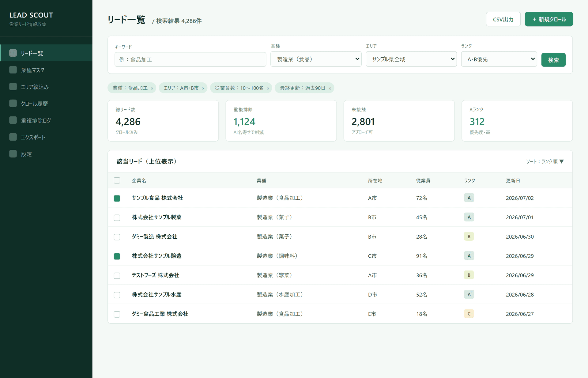588x378 pixels.
Task: Open the ソート：ランク順 sort dropdown
Action: pyautogui.click(x=545, y=161)
